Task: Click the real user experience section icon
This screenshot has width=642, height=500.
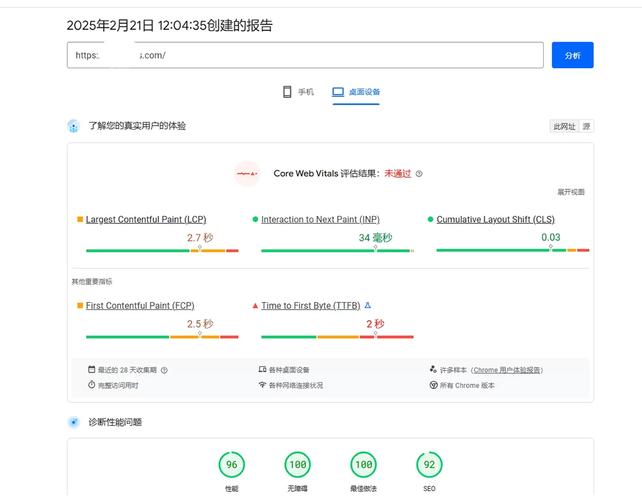Action: (73, 126)
